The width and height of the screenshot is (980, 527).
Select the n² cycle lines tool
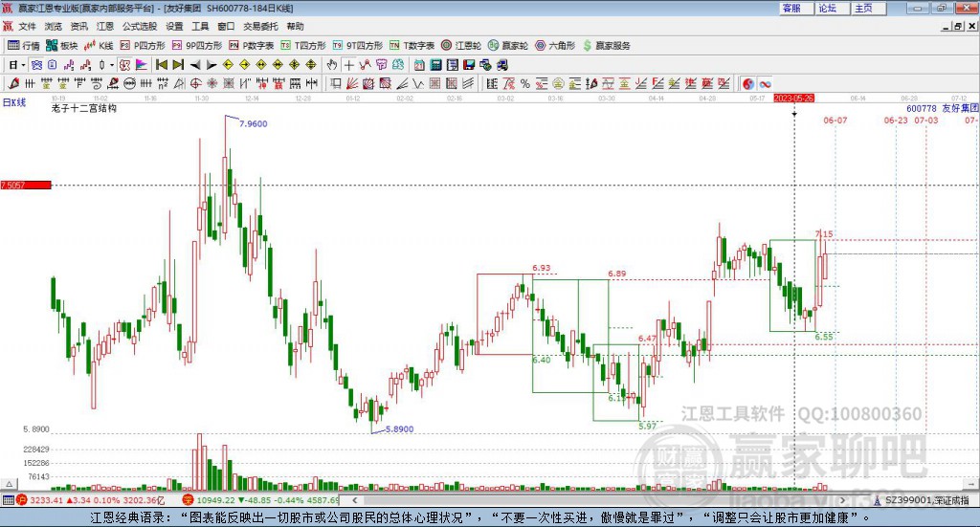click(163, 83)
